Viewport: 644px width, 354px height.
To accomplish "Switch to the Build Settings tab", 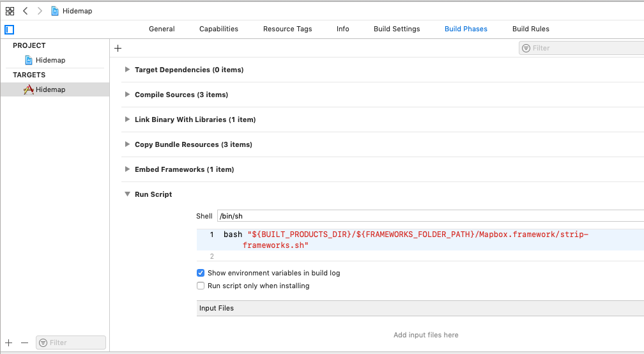I will click(x=397, y=29).
